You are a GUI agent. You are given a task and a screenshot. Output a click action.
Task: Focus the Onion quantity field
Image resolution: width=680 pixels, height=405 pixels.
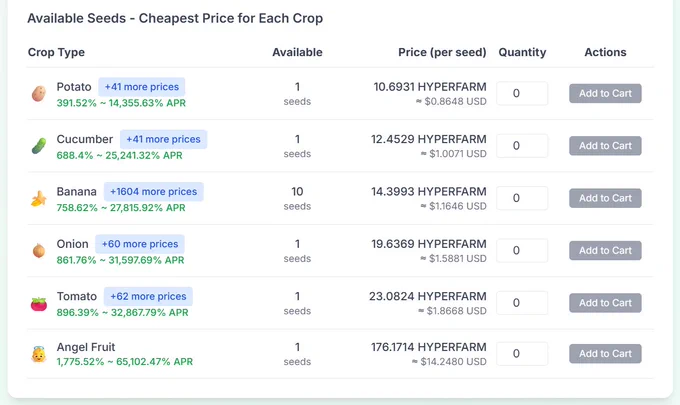[522, 251]
